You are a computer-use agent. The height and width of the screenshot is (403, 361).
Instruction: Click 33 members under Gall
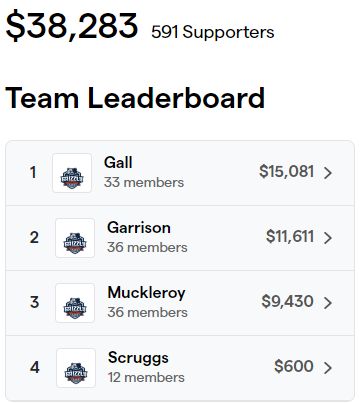pos(144,182)
